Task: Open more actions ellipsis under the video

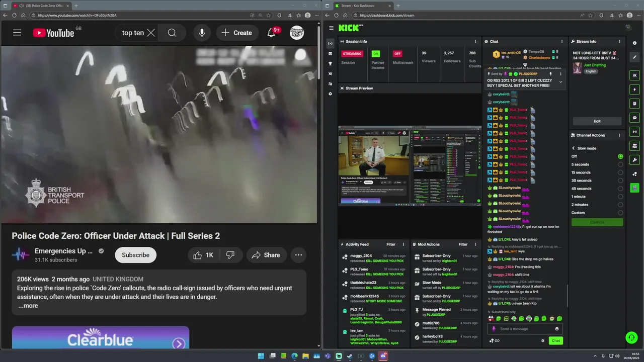Action: click(299, 255)
